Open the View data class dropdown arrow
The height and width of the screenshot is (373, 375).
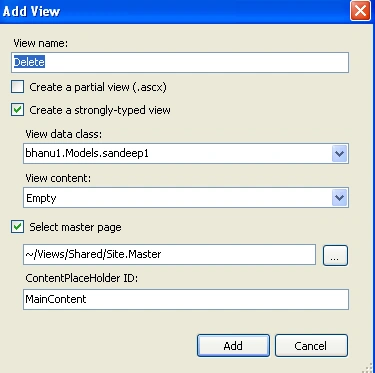339,154
